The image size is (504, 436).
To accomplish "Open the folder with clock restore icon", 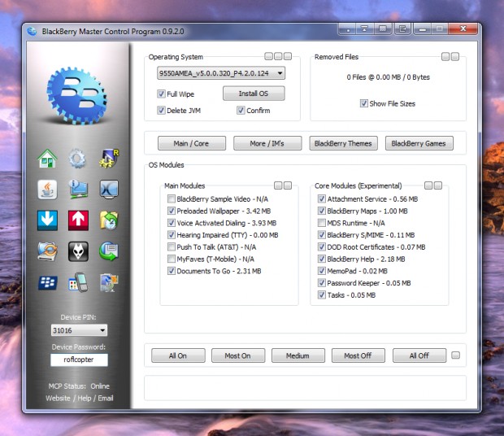I will 109,220.
